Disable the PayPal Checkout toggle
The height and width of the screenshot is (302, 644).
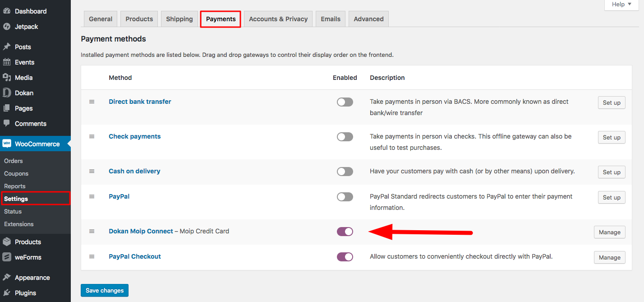(345, 257)
